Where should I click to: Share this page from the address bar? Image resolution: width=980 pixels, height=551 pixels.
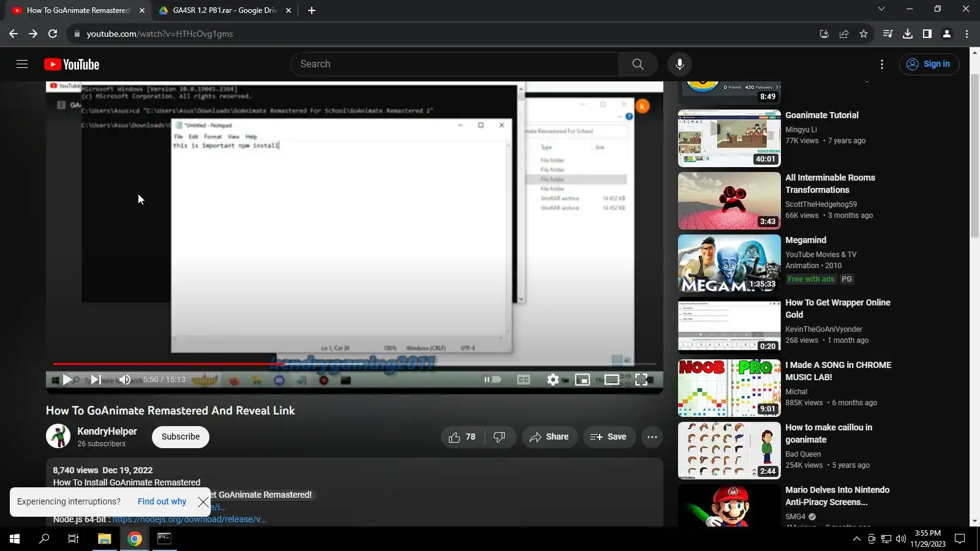tap(844, 34)
